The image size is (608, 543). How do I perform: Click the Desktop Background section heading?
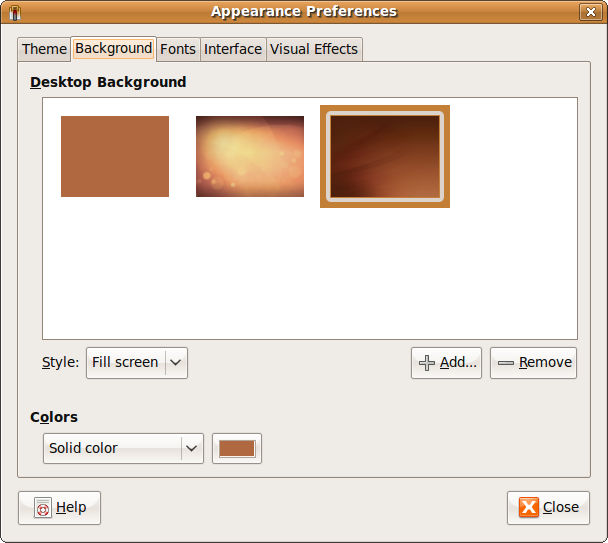point(108,82)
